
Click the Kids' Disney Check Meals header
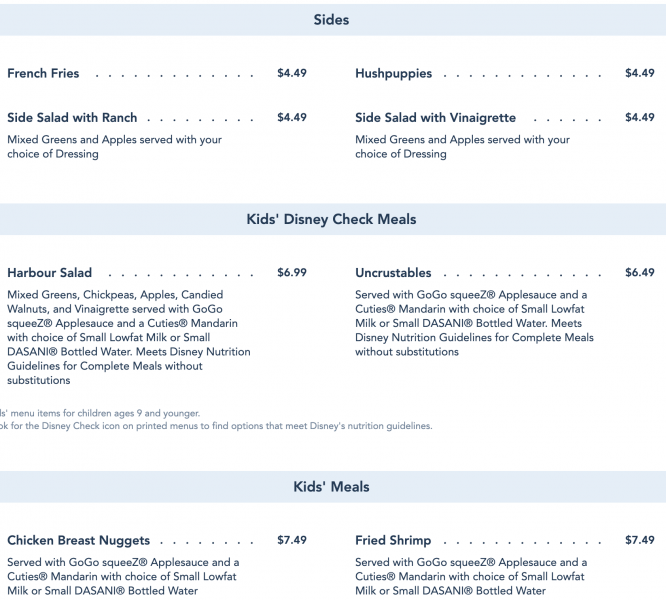point(332,220)
